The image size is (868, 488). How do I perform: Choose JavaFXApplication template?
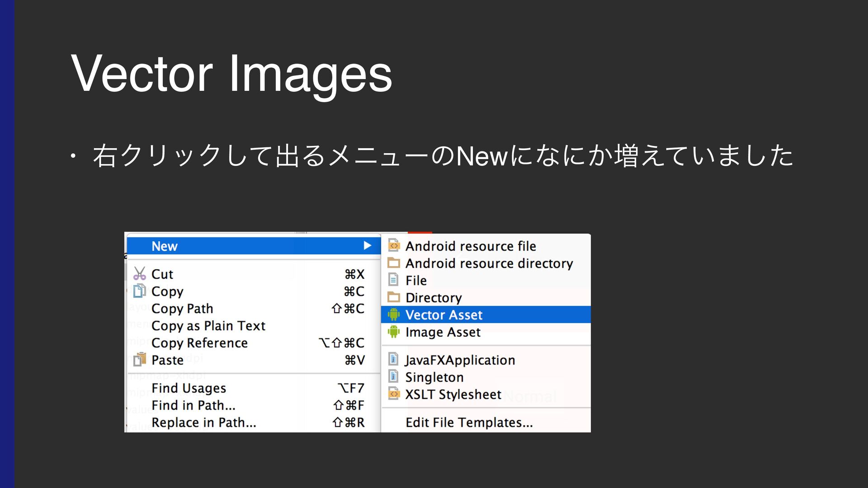pos(486,360)
